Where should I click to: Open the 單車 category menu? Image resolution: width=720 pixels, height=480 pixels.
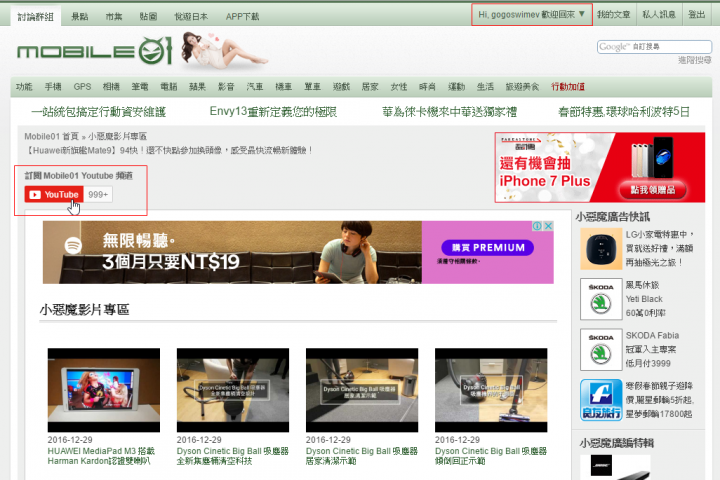[x=312, y=87]
